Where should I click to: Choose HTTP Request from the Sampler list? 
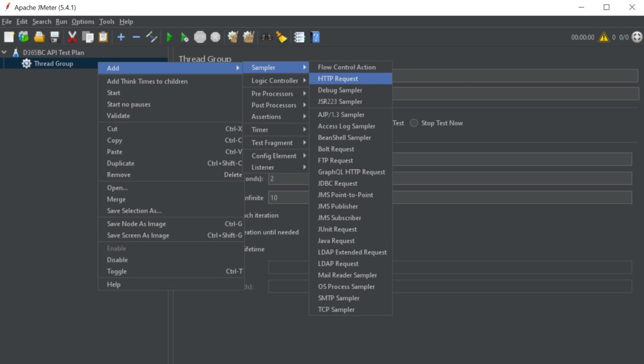pyautogui.click(x=338, y=79)
